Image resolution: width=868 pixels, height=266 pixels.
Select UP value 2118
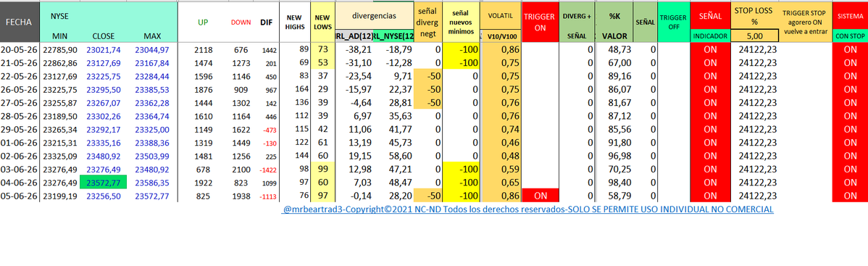204,50
